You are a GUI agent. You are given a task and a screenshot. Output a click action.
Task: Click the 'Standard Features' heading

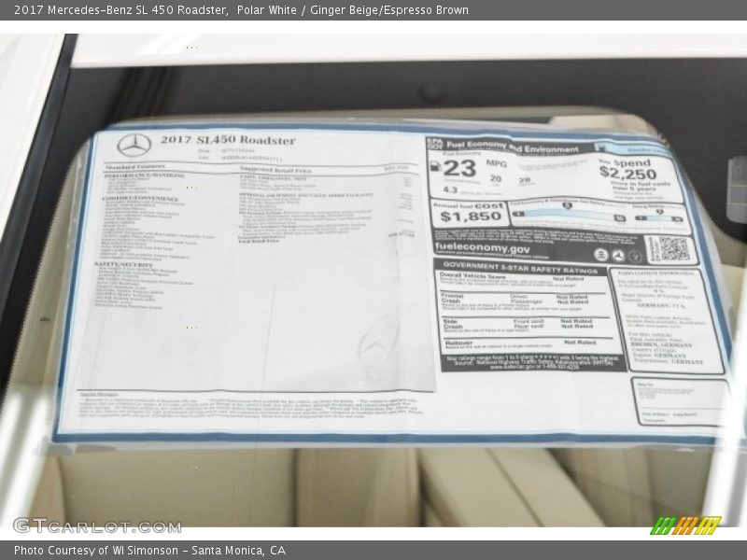coord(135,167)
